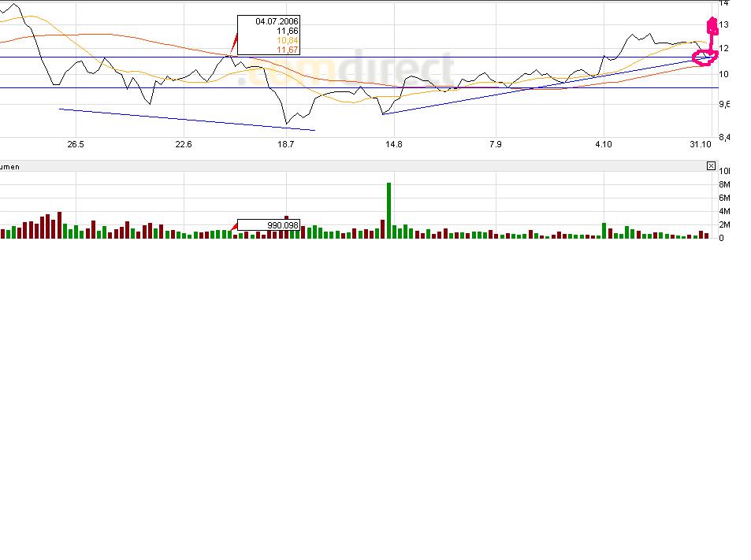
Task: Close the volume panel with the X icon
Action: click(711, 166)
